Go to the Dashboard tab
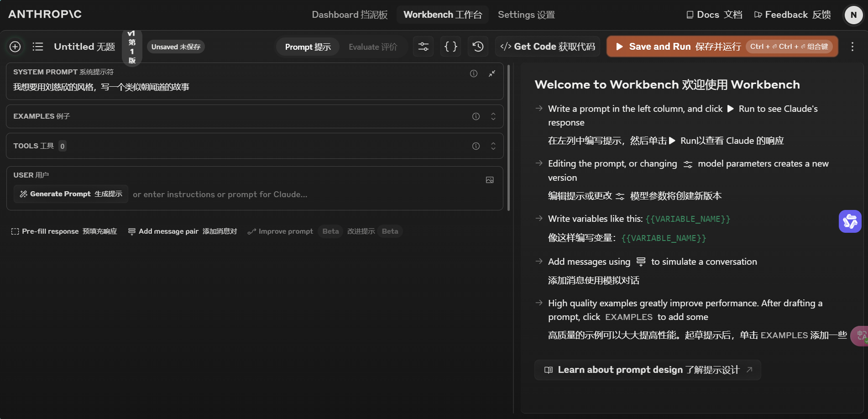The image size is (868, 419). coord(350,15)
